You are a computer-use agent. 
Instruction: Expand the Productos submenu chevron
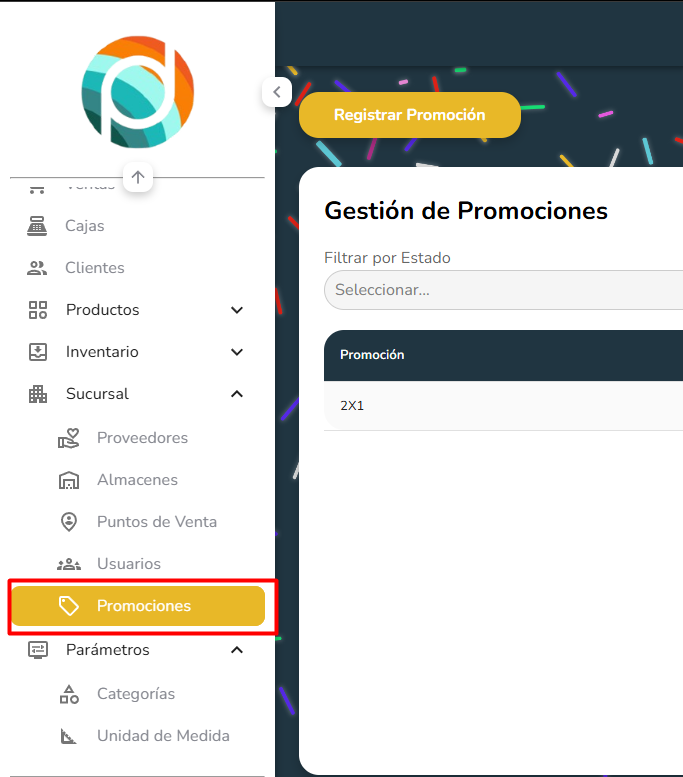point(237,310)
